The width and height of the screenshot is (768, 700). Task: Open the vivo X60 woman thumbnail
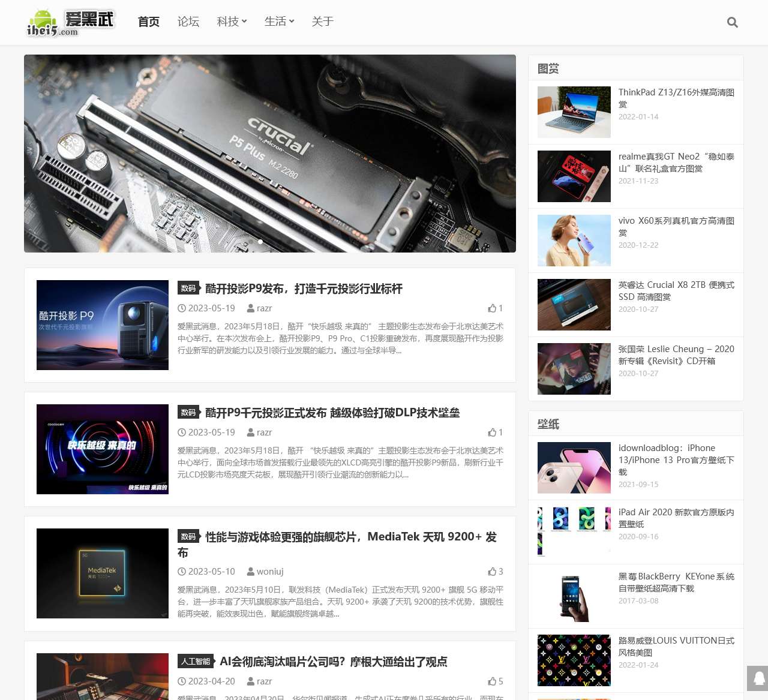click(x=574, y=241)
